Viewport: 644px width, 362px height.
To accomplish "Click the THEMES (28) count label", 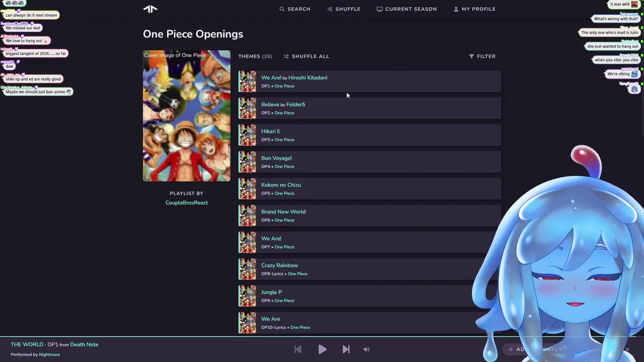I will (255, 56).
